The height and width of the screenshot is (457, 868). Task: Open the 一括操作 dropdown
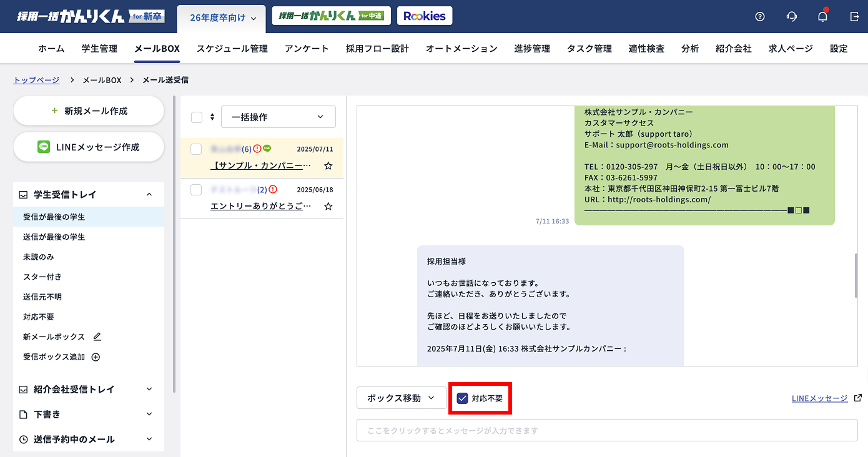(278, 116)
